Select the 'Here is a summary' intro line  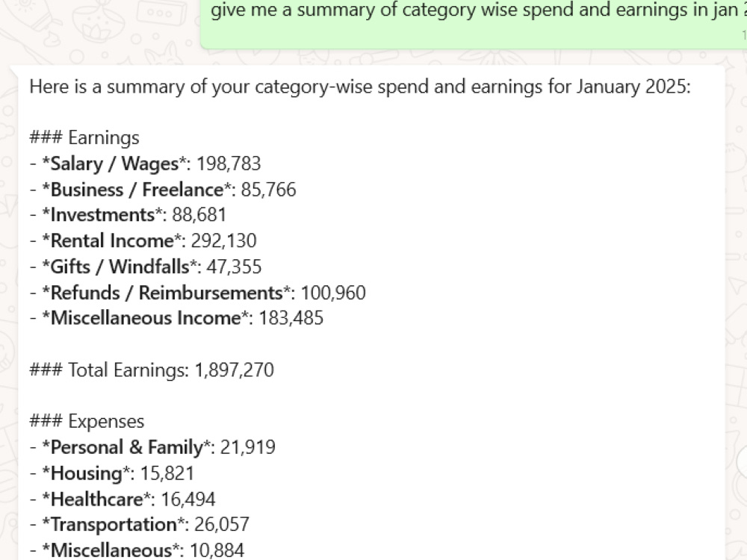(360, 87)
